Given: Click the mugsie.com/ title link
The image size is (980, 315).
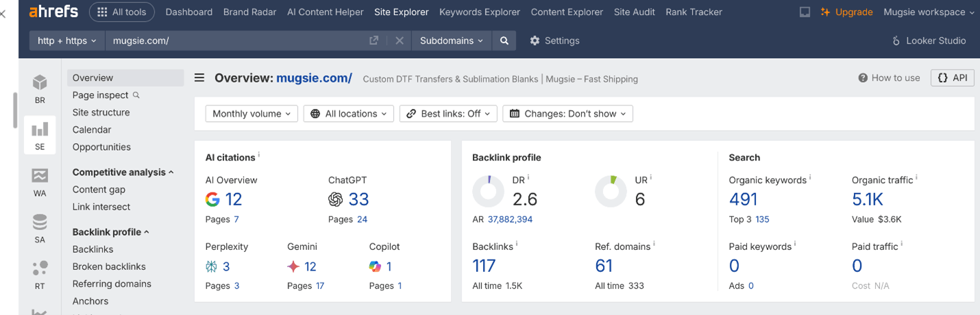Looking at the screenshot, I should tap(314, 78).
